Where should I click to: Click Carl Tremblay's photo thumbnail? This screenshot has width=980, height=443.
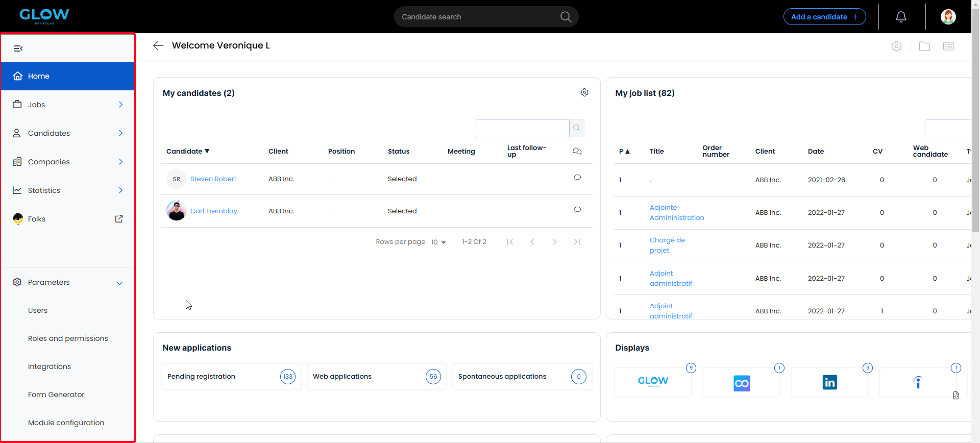coord(176,211)
